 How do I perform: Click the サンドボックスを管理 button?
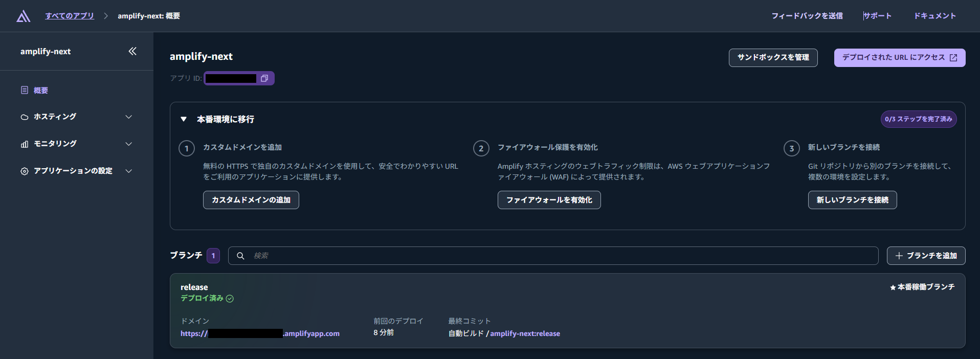(x=773, y=58)
